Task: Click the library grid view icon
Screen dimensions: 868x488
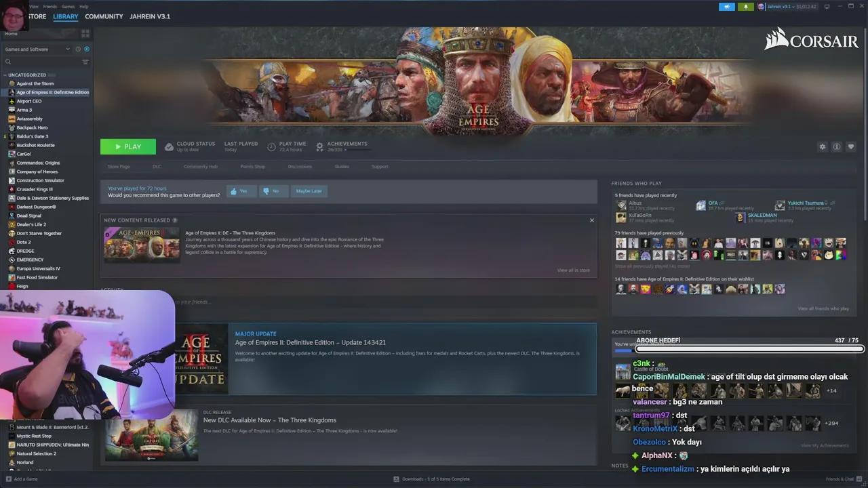Action: click(85, 33)
